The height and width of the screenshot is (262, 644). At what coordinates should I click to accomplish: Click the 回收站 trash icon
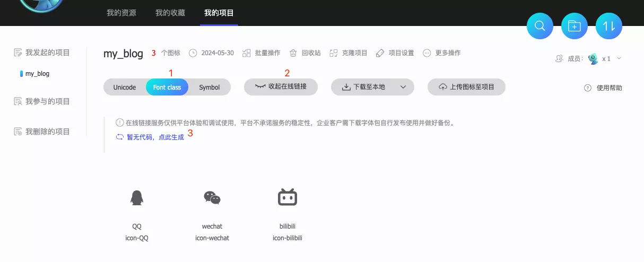coord(293,53)
